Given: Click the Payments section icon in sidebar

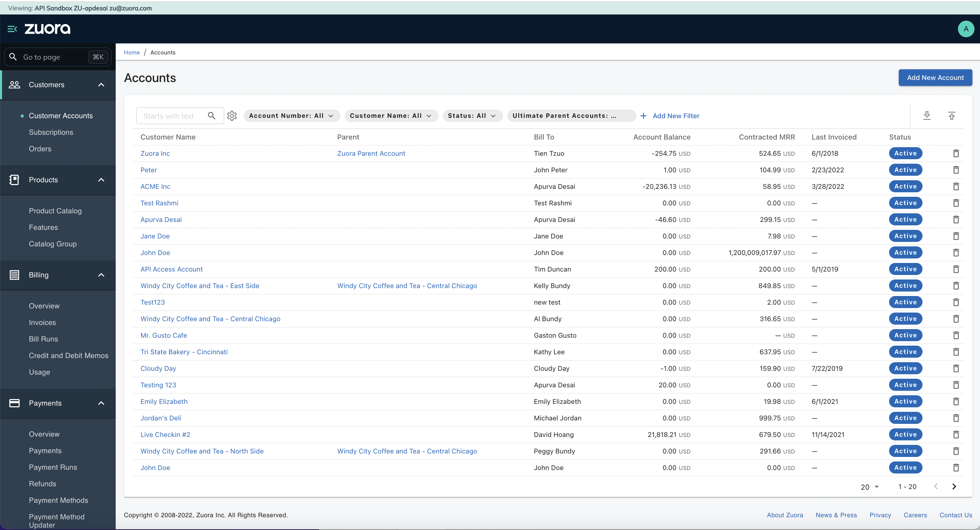Looking at the screenshot, I should 14,403.
